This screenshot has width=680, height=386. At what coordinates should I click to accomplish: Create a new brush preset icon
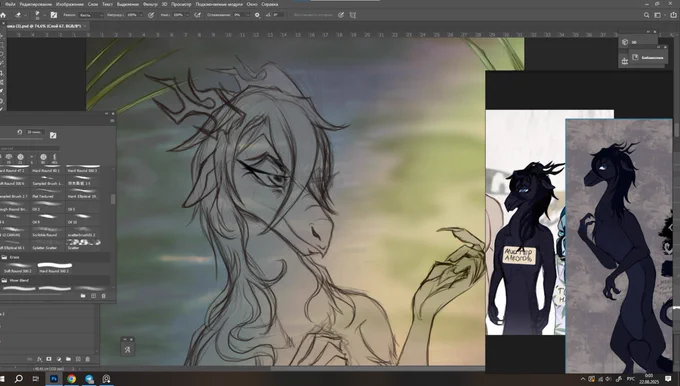tap(93, 296)
